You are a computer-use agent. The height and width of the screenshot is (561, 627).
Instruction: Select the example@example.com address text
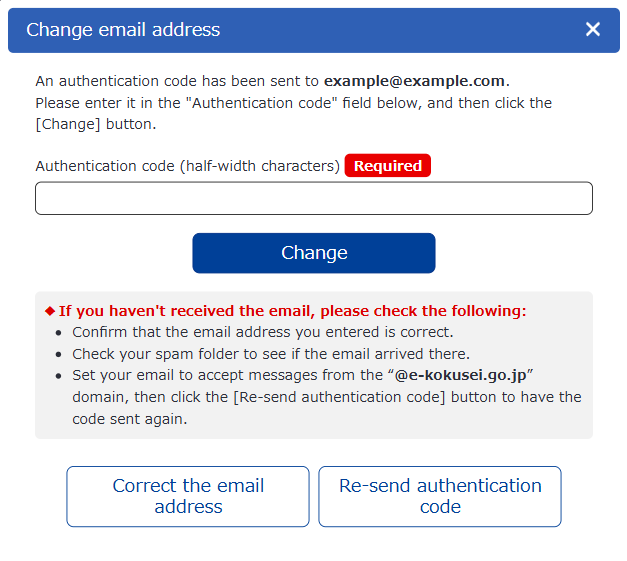tap(415, 81)
